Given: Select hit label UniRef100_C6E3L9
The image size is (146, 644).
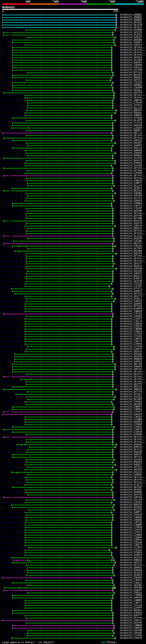Looking at the screenshot, I should [131, 45].
